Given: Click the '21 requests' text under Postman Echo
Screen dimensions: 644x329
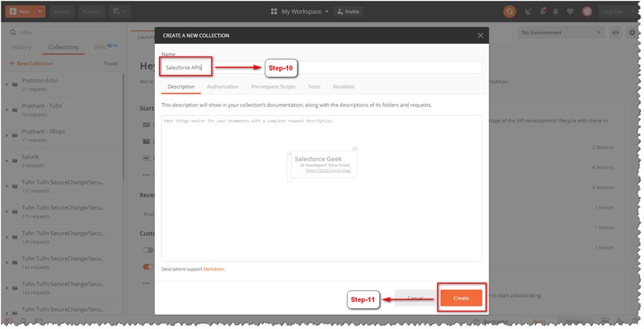Looking at the screenshot, I should click(x=34, y=89).
